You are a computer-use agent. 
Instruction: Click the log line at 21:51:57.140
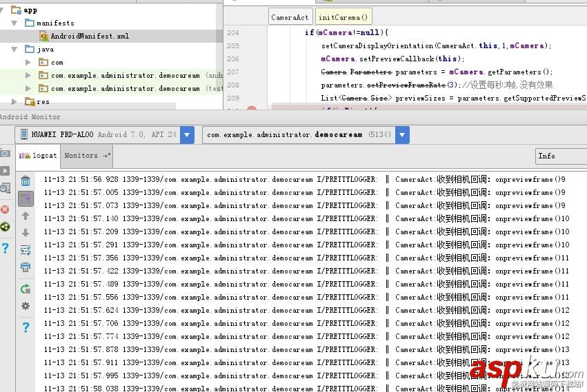click(x=306, y=219)
